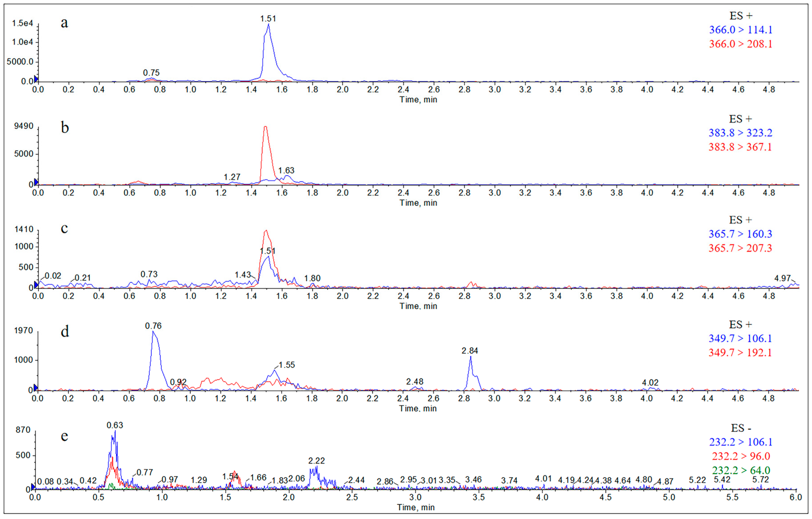Select the green 232.2 > 64.0 legend entry
Image resolution: width=812 pixels, height=519 pixels.
click(x=741, y=470)
